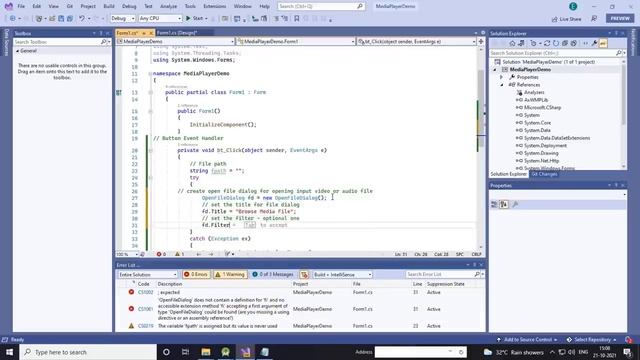Open the File menu
The height and width of the screenshot is (360, 640).
click(x=21, y=7)
